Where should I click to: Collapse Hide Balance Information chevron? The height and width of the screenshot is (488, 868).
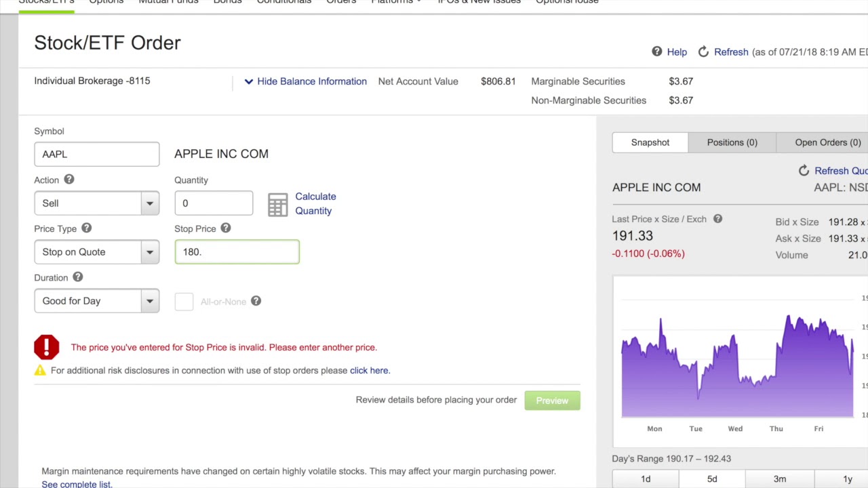(248, 81)
